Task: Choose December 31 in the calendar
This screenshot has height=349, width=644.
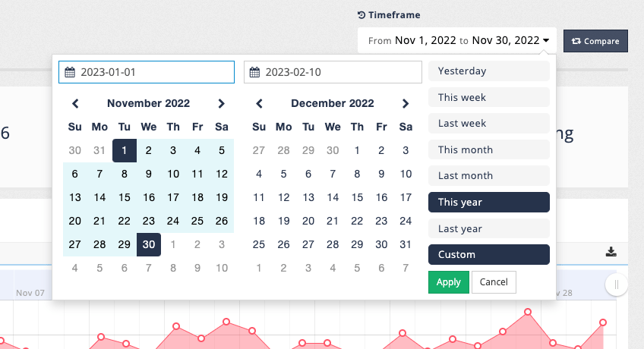Action: 406,244
